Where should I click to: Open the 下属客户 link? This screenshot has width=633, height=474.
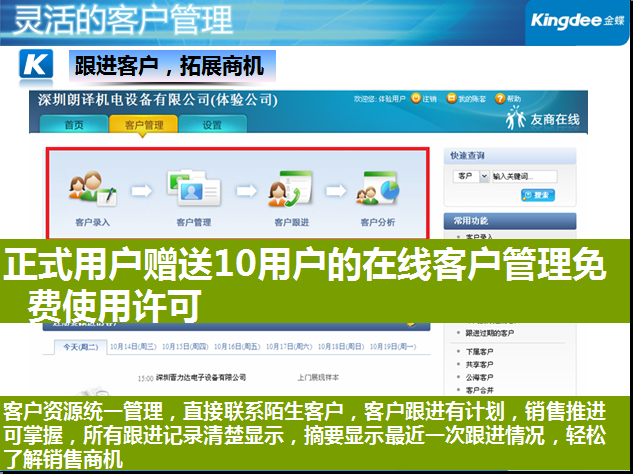[x=479, y=352]
